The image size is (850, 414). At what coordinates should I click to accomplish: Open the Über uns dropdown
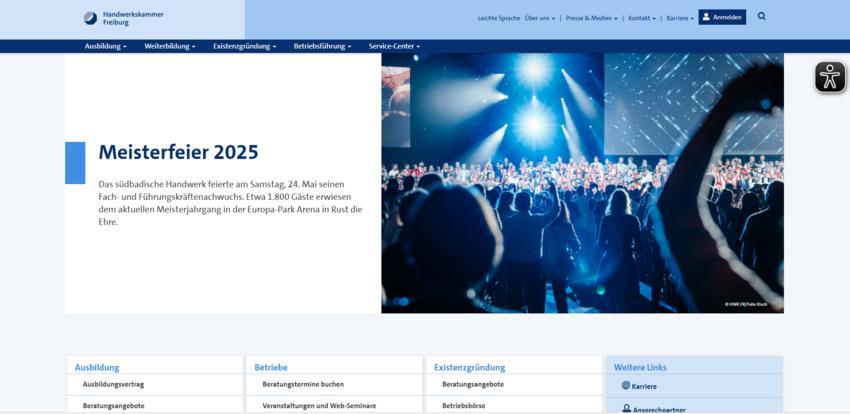(x=539, y=18)
